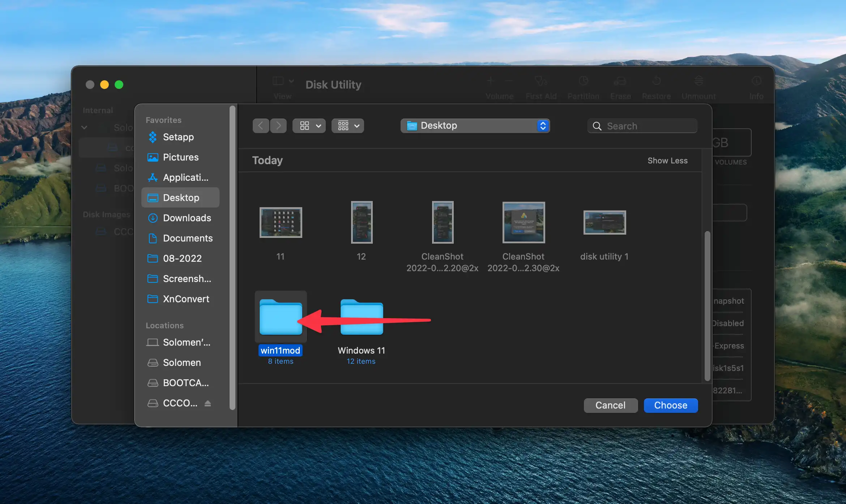Open the Screenshots sidebar folder
The width and height of the screenshot is (846, 504).
(x=180, y=279)
